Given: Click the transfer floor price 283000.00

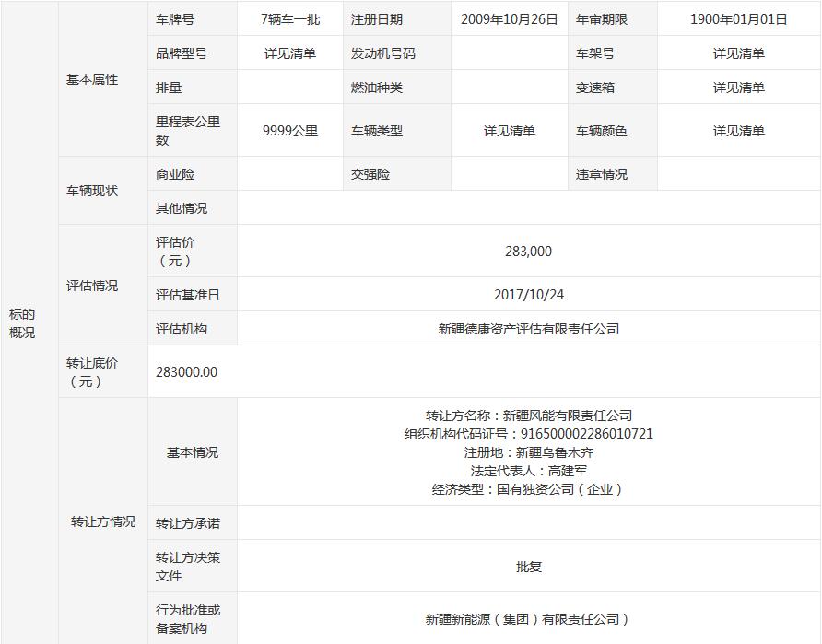Looking at the screenshot, I should pos(187,372).
